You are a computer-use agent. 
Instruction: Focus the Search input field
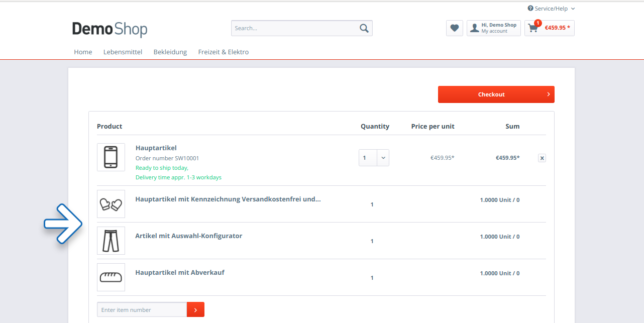[295, 28]
